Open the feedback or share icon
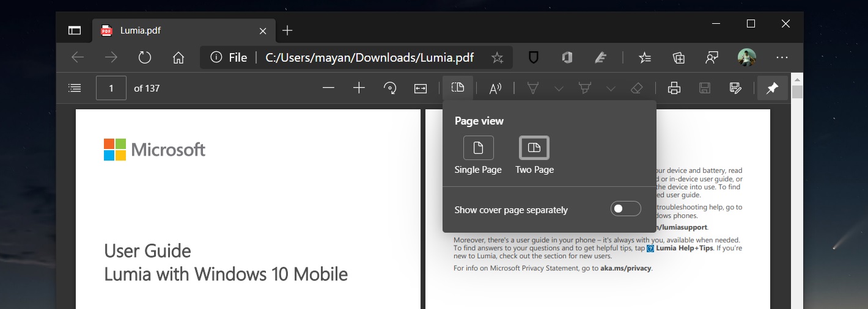Viewport: 868px width, 309px height. [x=712, y=57]
